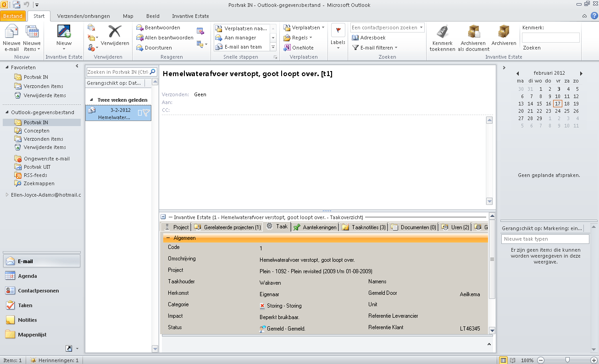Switch to Verzenden/ontvangen ribbon tab
Viewport: 599px width, 364px height.
click(x=83, y=16)
